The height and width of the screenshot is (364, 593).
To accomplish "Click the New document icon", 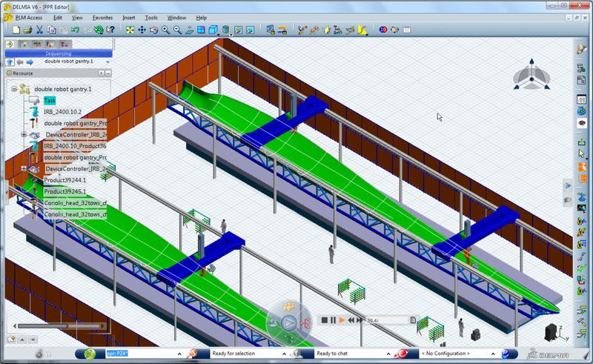I will [16, 30].
